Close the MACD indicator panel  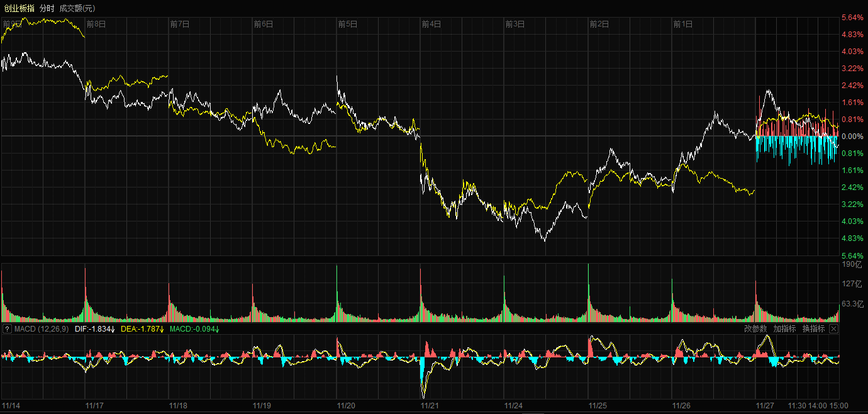(x=834, y=329)
